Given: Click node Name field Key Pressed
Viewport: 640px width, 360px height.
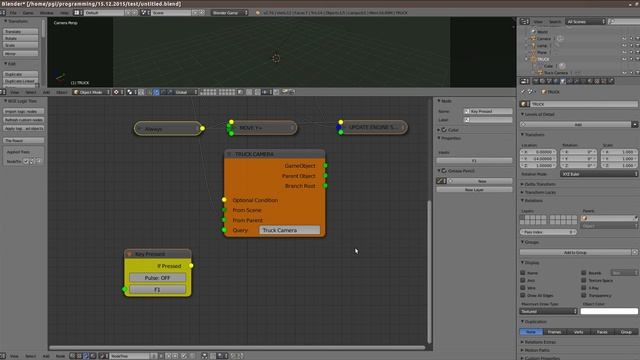Looking at the screenshot, I should [x=488, y=111].
